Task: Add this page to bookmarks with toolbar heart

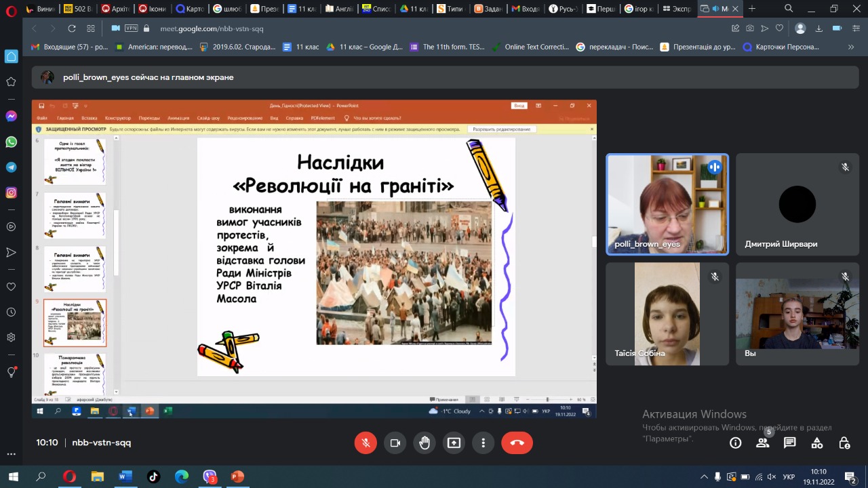Action: point(779,28)
